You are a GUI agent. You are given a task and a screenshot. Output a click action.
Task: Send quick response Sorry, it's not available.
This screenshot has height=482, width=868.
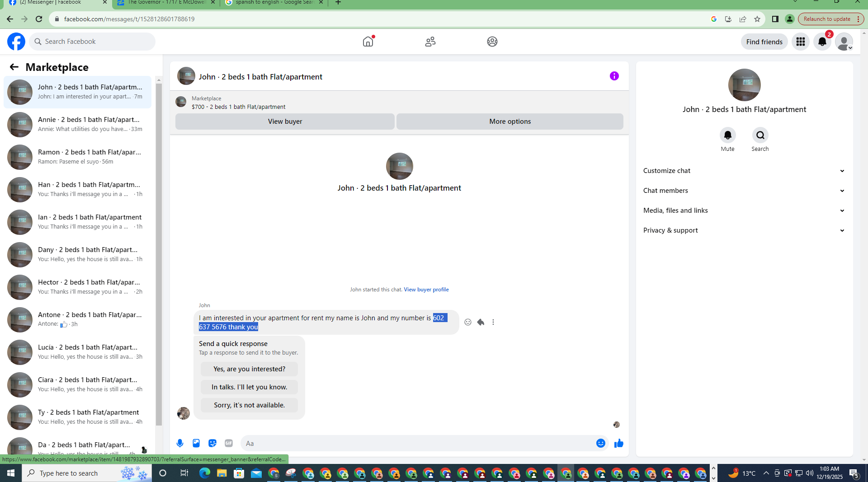point(249,405)
